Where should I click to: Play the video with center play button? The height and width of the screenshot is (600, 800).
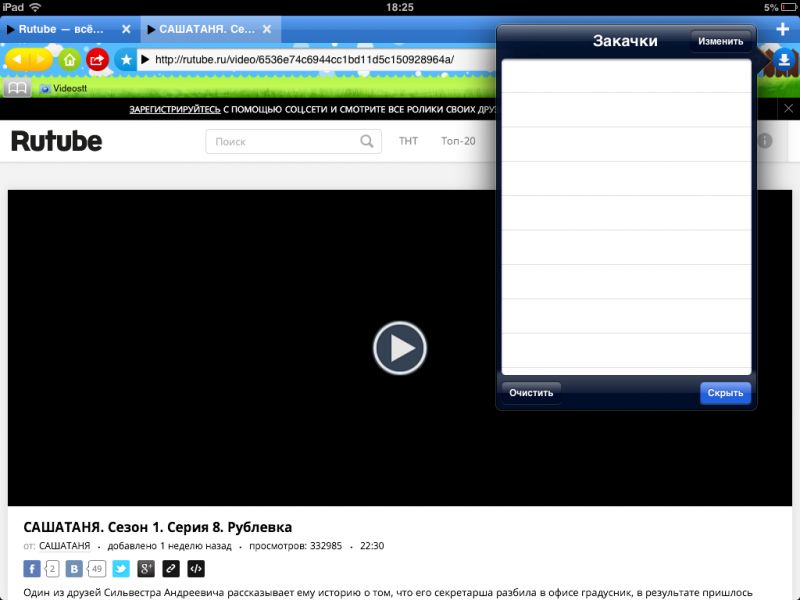(x=400, y=348)
